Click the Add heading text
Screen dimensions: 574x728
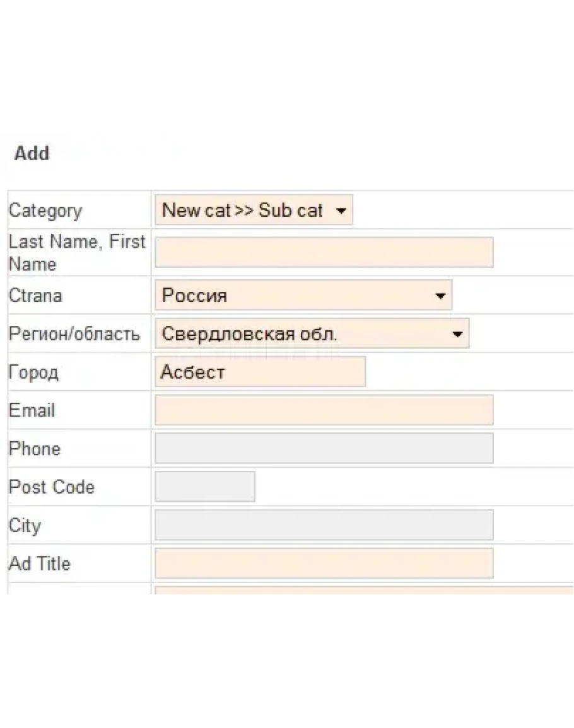(x=32, y=154)
